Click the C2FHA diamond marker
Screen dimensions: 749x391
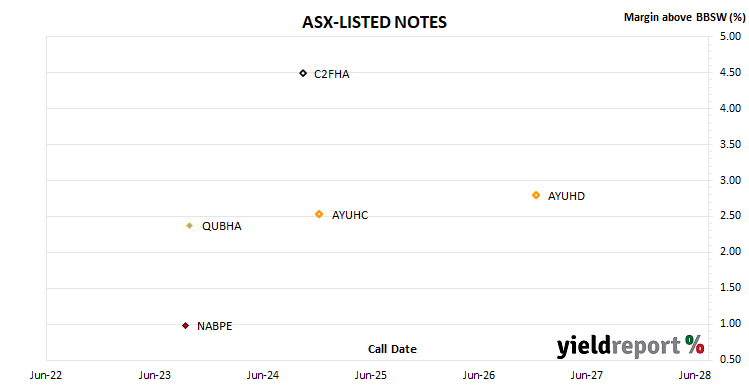pyautogui.click(x=303, y=73)
